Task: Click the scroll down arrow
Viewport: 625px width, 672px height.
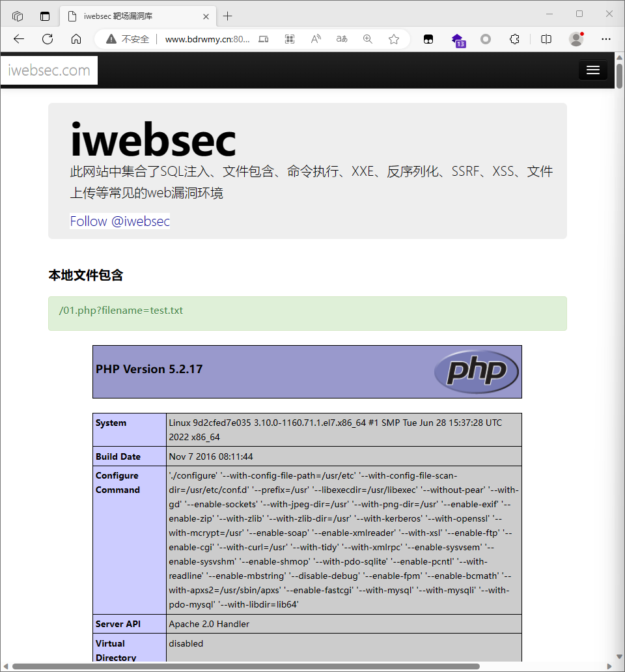Action: 619,656
